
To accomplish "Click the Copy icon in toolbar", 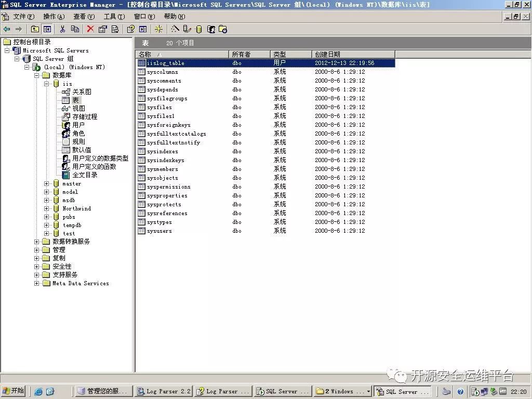I will (75, 29).
